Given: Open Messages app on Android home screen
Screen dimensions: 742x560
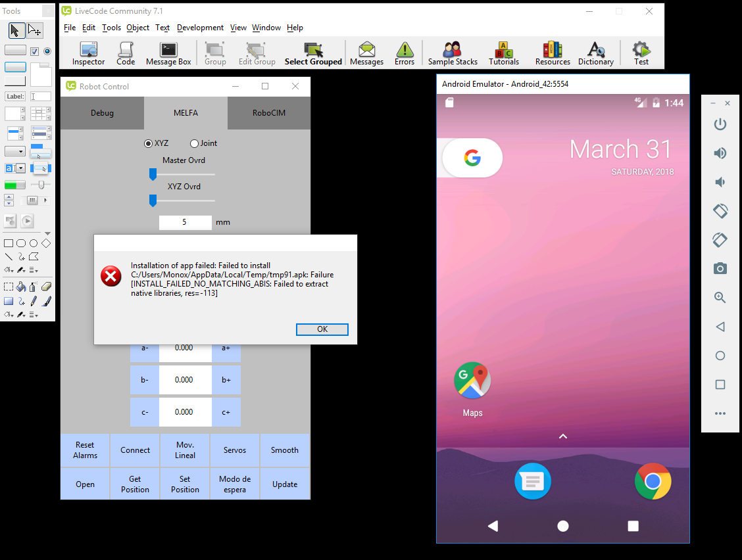Looking at the screenshot, I should pyautogui.click(x=532, y=482).
